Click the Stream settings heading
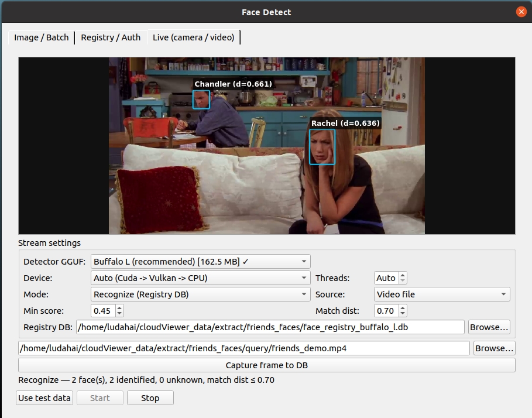 coord(50,243)
